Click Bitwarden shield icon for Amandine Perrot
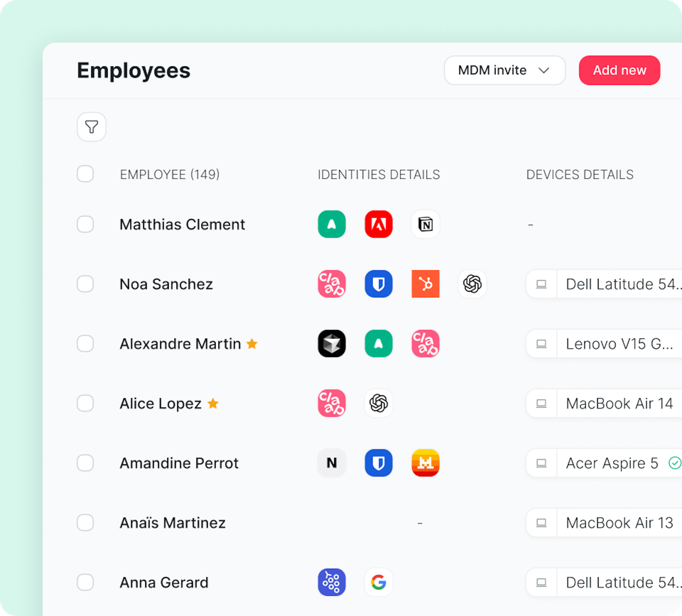 (378, 463)
